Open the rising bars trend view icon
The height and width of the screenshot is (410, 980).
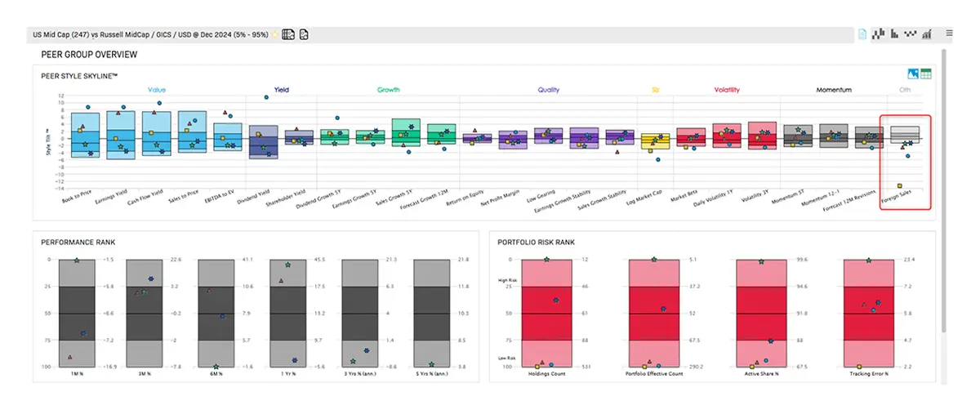coord(927,34)
